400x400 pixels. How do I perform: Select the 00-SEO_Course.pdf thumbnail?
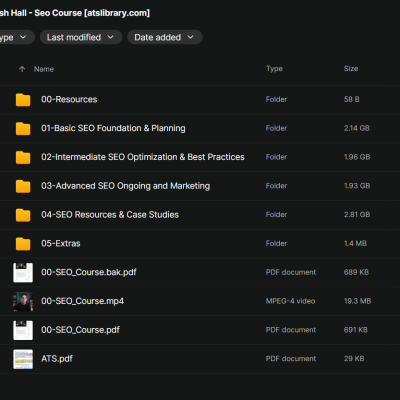pos(23,330)
